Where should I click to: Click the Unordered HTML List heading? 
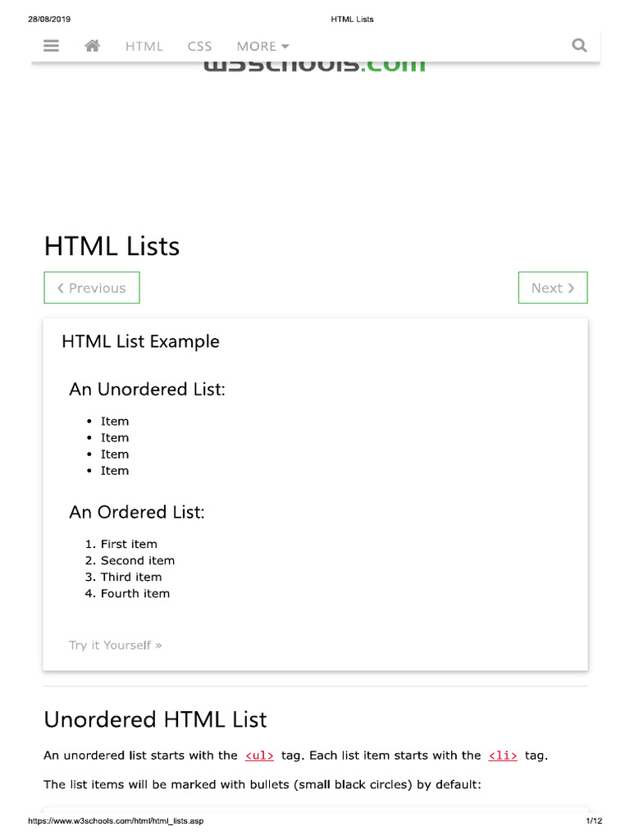[x=155, y=719]
